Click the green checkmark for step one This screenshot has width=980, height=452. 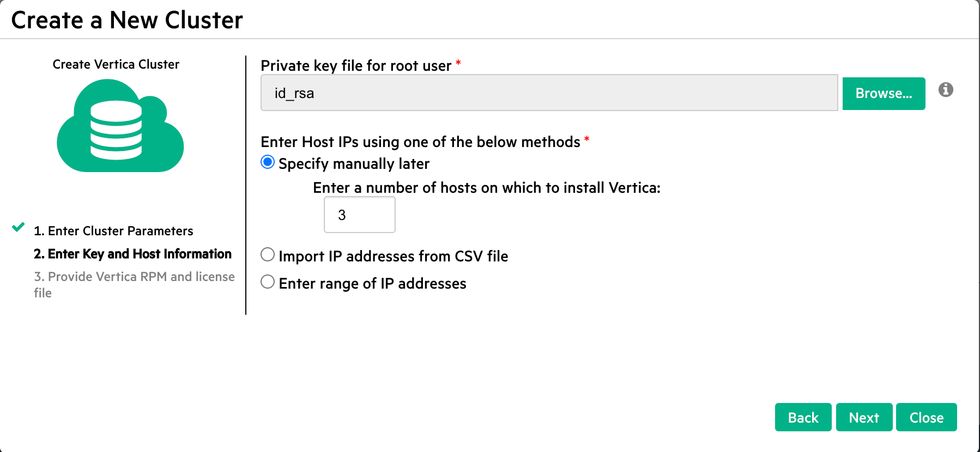coord(19,227)
